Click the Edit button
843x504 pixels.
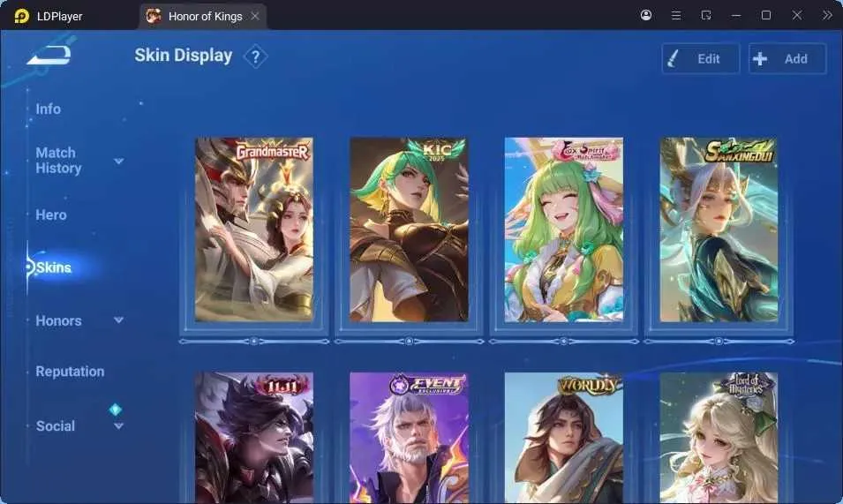coord(701,58)
